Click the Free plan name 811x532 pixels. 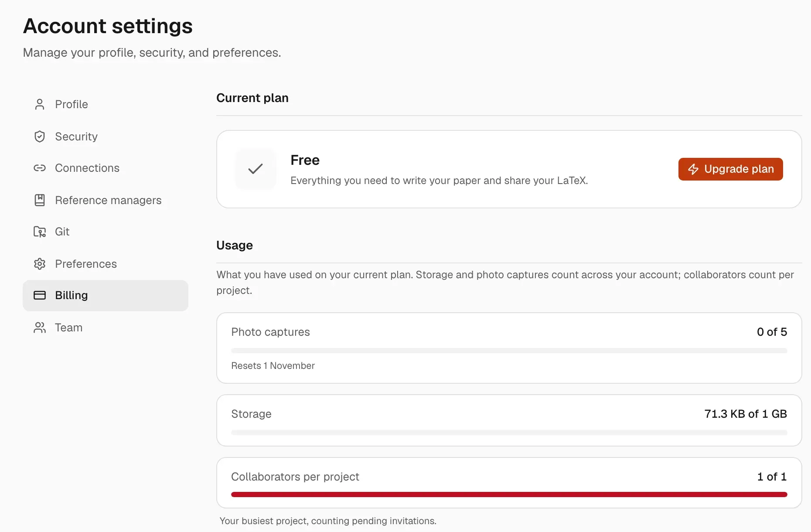coord(305,160)
